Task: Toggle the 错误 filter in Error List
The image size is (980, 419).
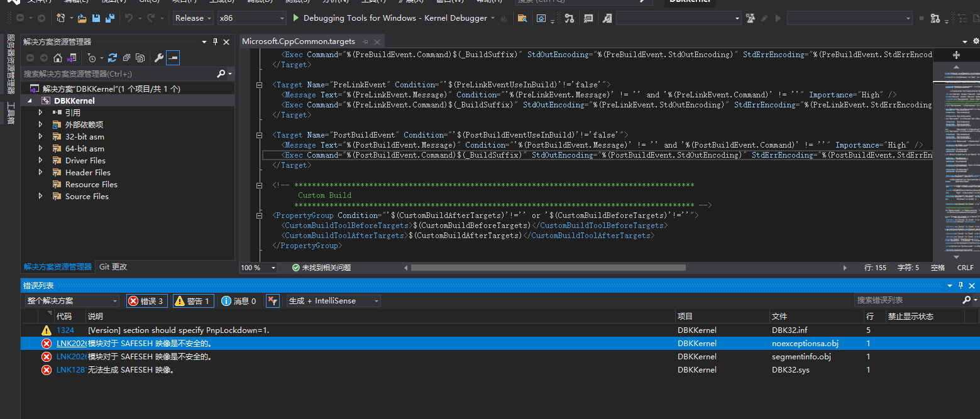Action: pos(146,300)
